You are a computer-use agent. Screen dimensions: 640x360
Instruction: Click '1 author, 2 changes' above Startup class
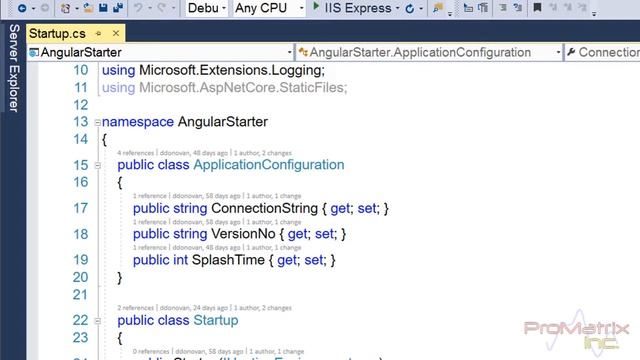pos(262,308)
